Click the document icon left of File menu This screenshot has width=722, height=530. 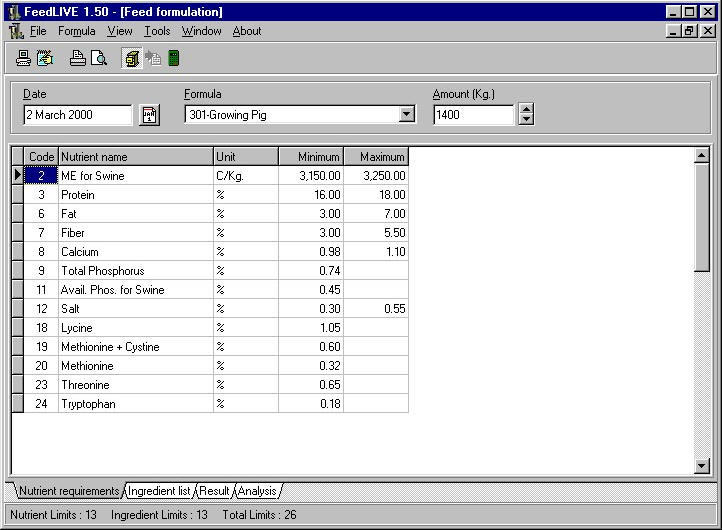tap(16, 31)
